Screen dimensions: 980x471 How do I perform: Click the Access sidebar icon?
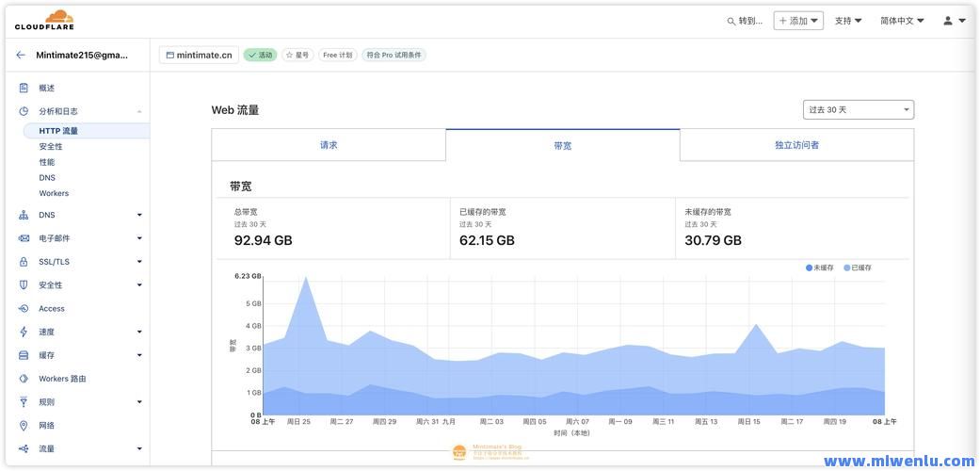[24, 309]
